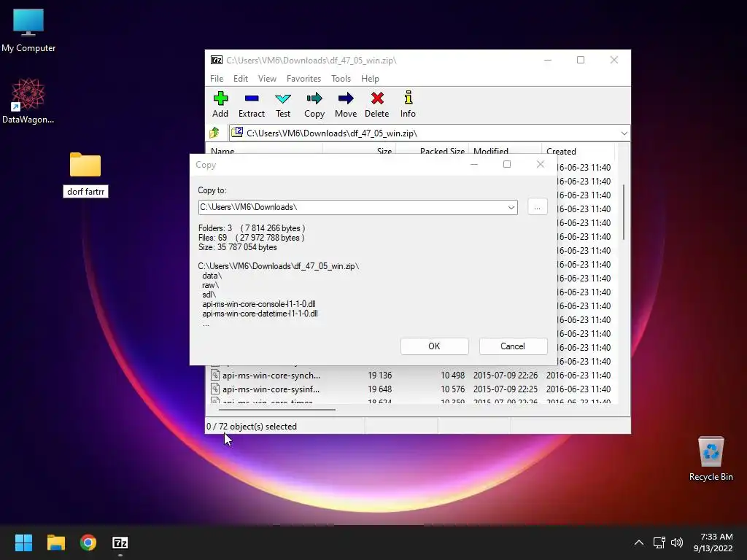The height and width of the screenshot is (560, 747).
Task: Click the 19 648 size cell
Action: coord(379,389)
